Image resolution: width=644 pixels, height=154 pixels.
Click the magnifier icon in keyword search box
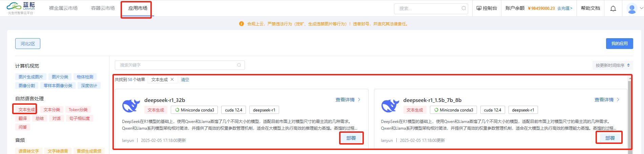[x=239, y=65]
